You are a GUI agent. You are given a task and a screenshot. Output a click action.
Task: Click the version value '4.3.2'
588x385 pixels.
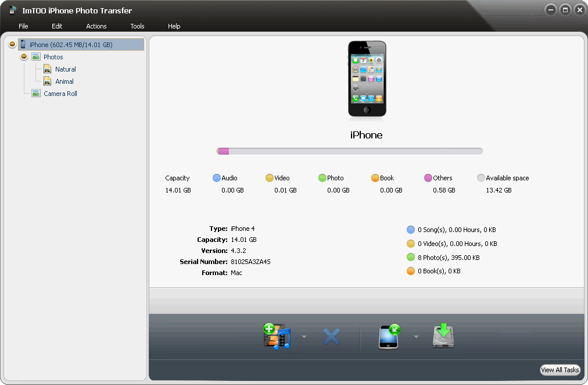(238, 251)
